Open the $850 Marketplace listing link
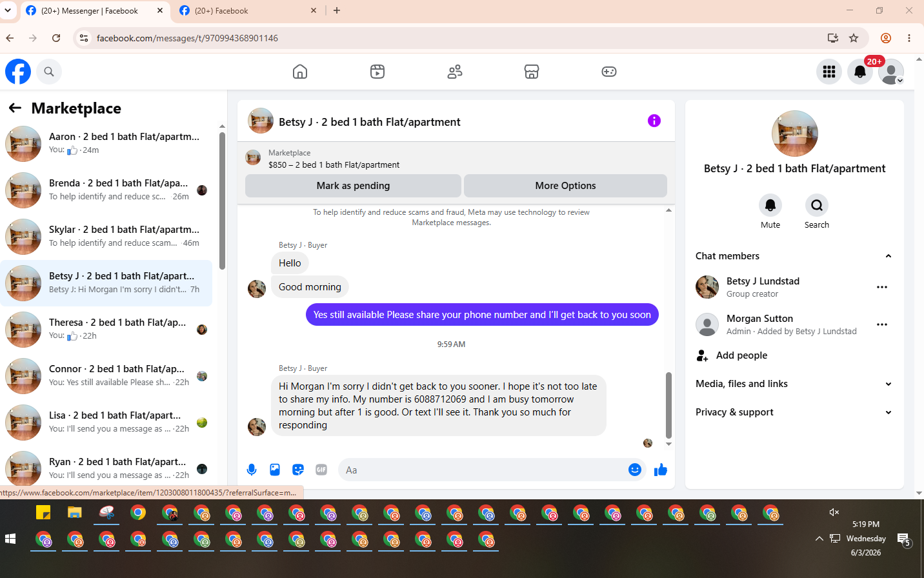 (x=334, y=164)
